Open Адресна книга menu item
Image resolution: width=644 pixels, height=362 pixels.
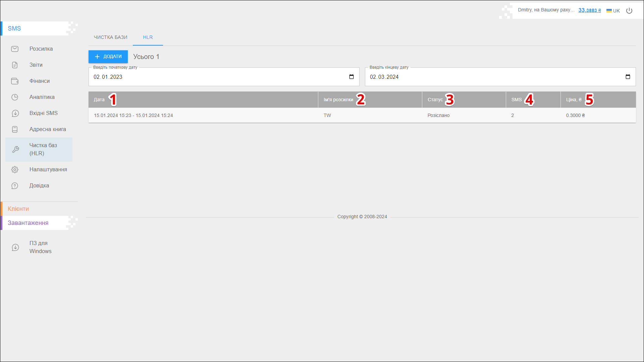click(48, 129)
